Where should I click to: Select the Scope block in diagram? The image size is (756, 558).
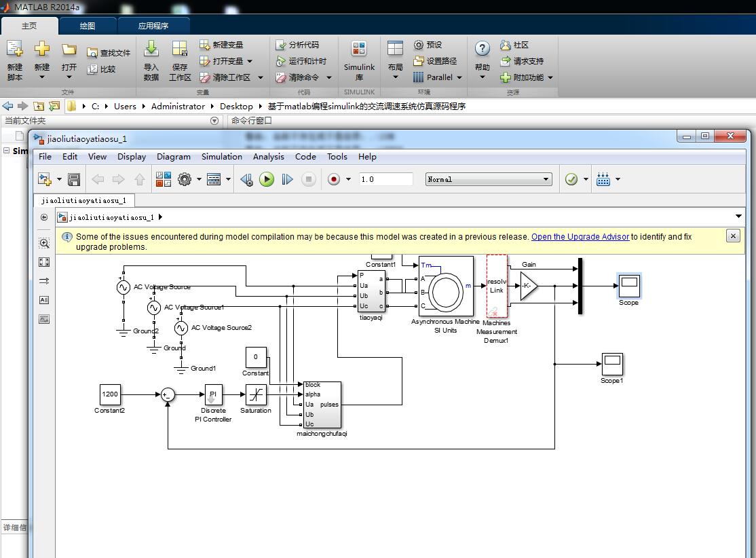[629, 286]
